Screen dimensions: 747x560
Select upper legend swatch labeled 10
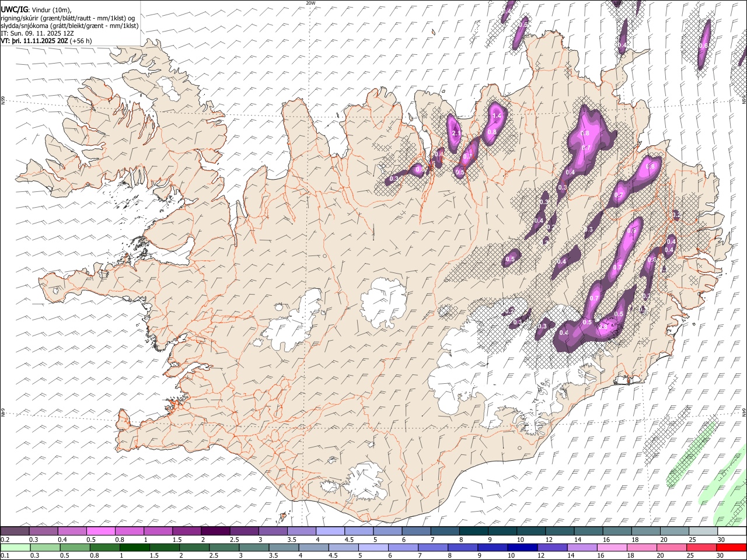(x=530, y=531)
